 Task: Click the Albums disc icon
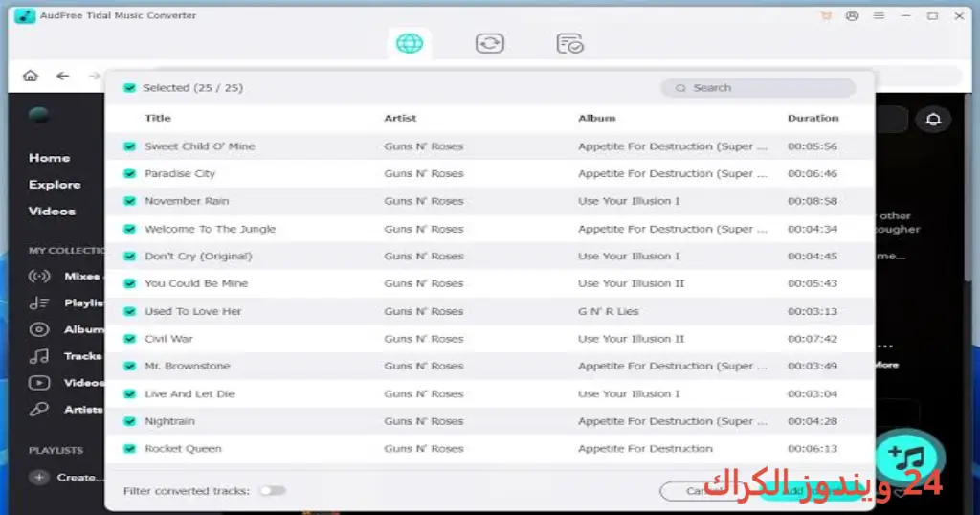(38, 329)
